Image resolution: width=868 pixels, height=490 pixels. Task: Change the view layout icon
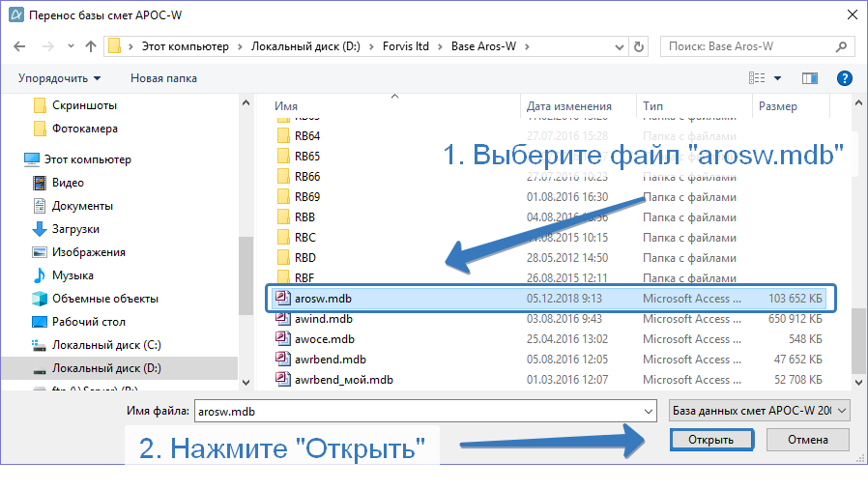point(757,78)
